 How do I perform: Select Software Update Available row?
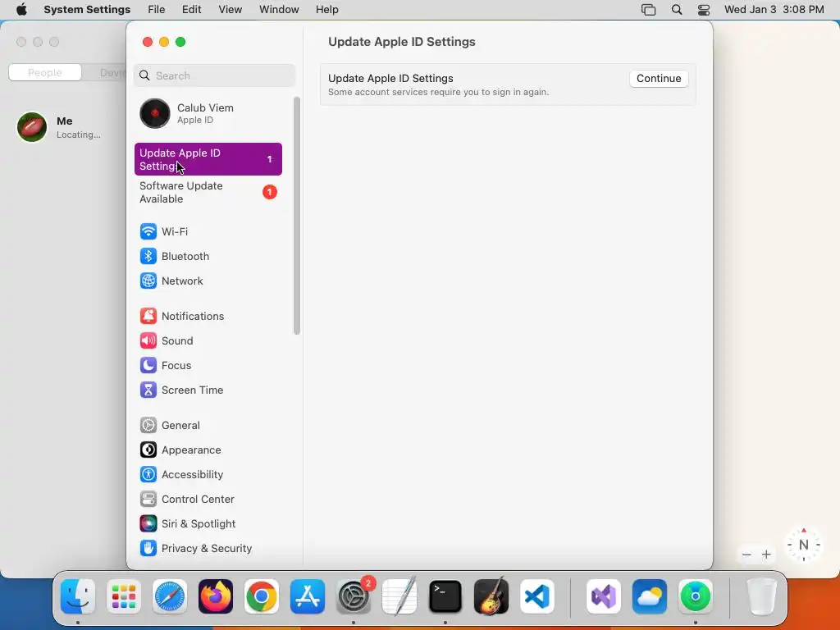(x=208, y=192)
